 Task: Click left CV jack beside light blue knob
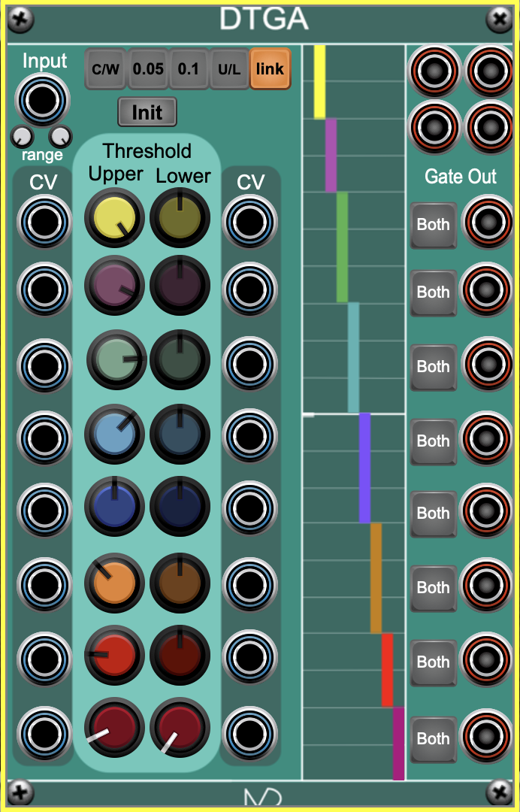click(x=44, y=438)
